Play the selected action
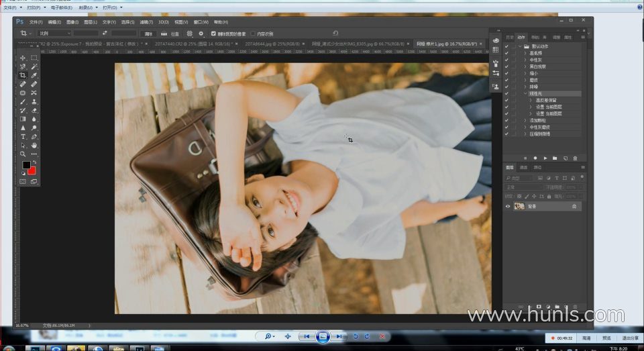644x351 pixels. (x=545, y=158)
